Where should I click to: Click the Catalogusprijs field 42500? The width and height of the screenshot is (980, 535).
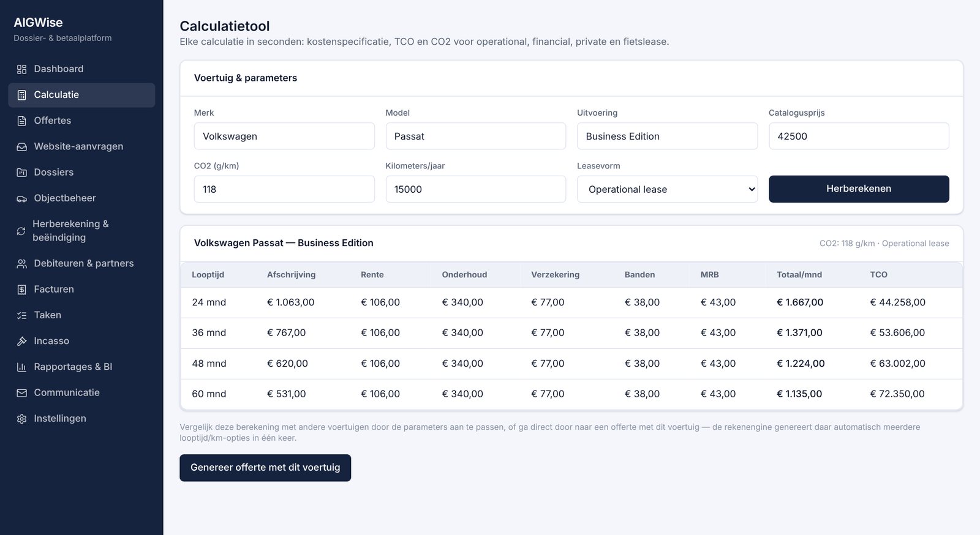click(x=859, y=136)
